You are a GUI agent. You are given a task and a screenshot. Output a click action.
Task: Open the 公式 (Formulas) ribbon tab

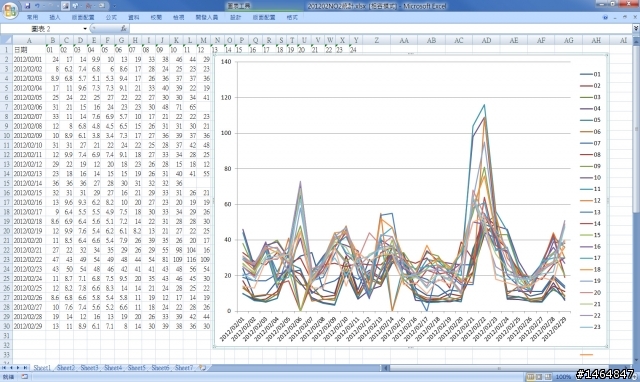click(111, 18)
